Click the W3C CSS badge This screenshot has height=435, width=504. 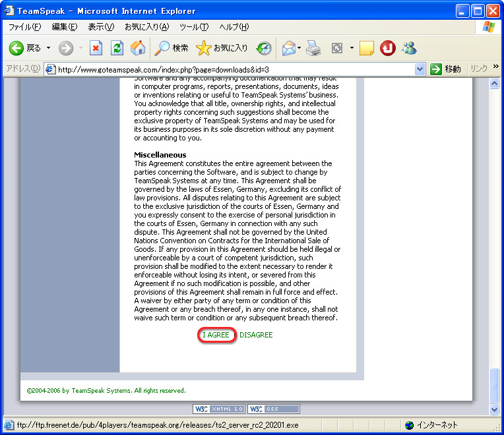pyautogui.click(x=274, y=409)
